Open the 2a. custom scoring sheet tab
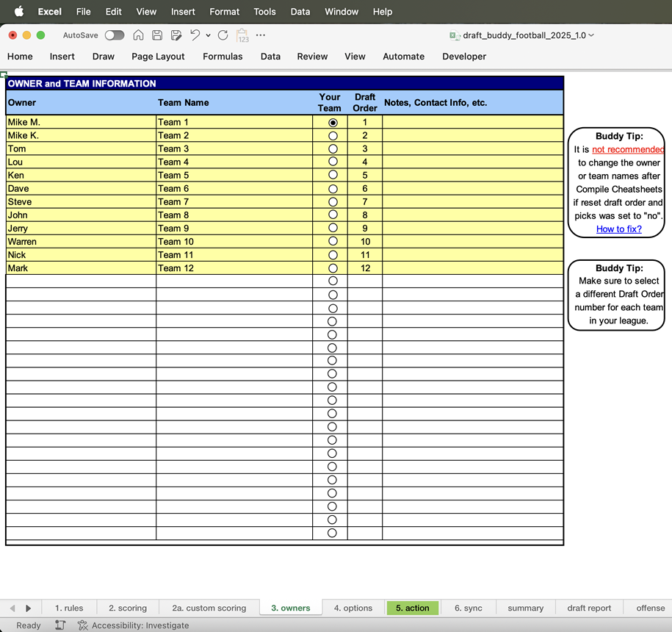672x632 pixels. pos(209,608)
